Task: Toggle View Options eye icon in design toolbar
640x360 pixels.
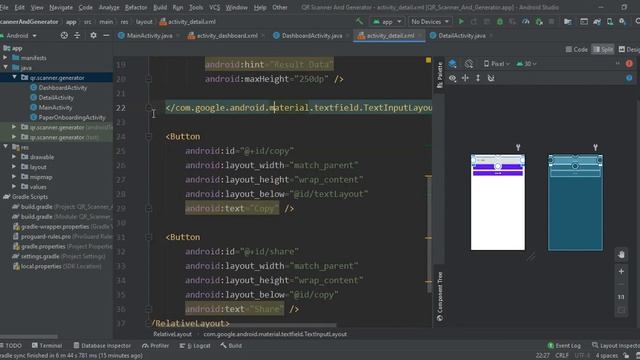Action: coord(453,78)
